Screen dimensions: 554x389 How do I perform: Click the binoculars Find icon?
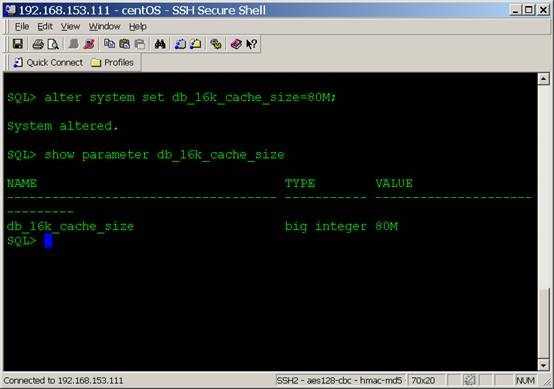(x=160, y=44)
